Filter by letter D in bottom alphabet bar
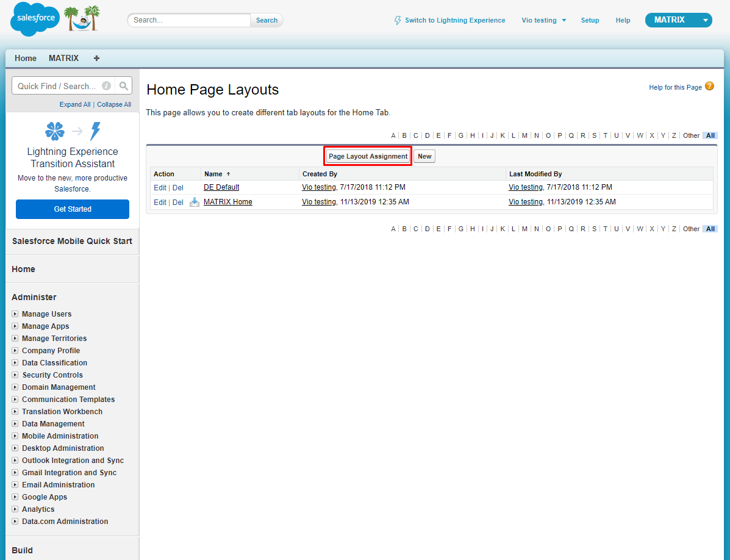The height and width of the screenshot is (560, 730). click(x=427, y=229)
